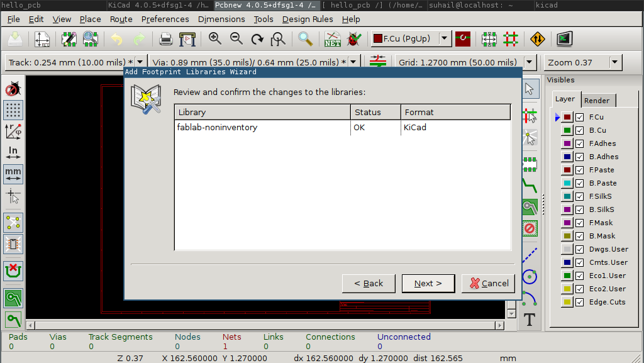644x363 pixels.
Task: Toggle F.Adhes layer visibility checkbox
Action: 579,143
